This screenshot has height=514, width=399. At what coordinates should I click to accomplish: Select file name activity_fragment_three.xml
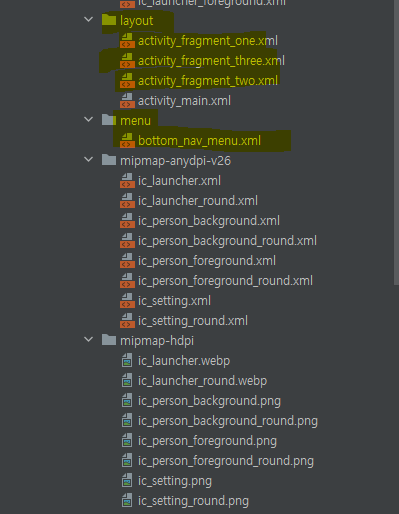tap(211, 61)
